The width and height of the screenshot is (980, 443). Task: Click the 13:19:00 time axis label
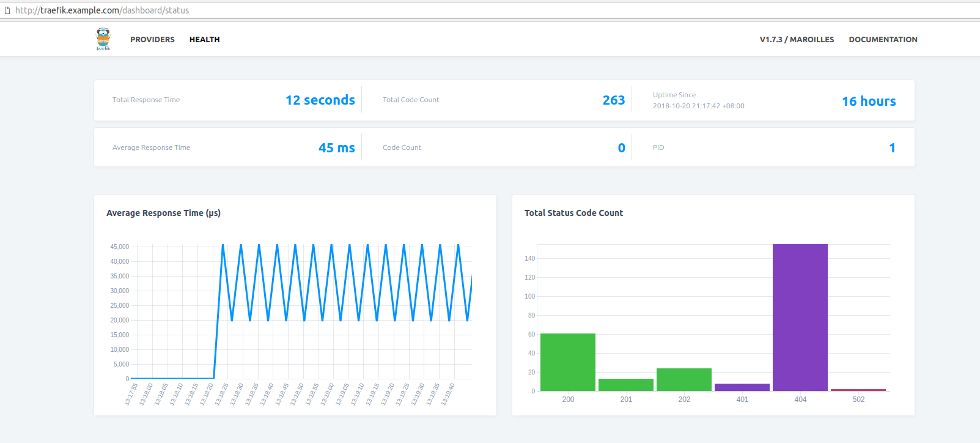pos(326,394)
